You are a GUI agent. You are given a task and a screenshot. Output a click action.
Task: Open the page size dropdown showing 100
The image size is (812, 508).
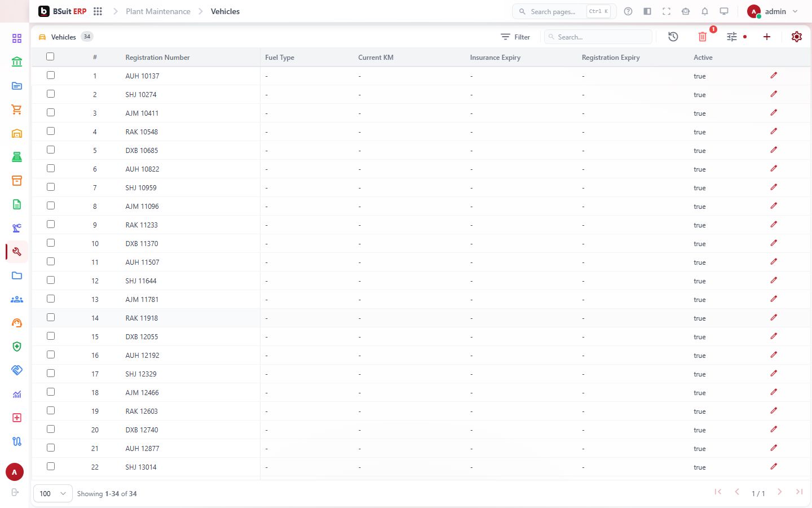pyautogui.click(x=53, y=493)
